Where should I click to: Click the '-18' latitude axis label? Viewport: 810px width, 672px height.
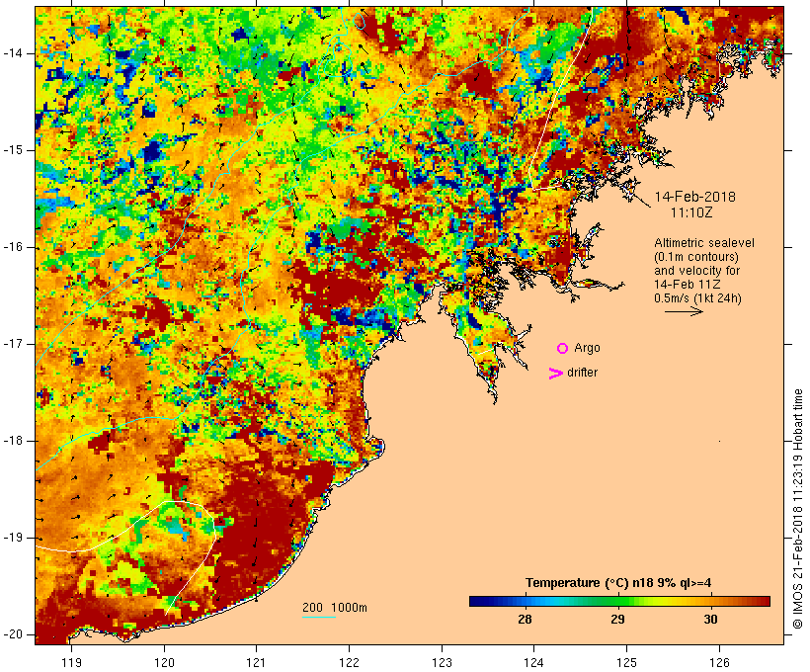click(13, 441)
